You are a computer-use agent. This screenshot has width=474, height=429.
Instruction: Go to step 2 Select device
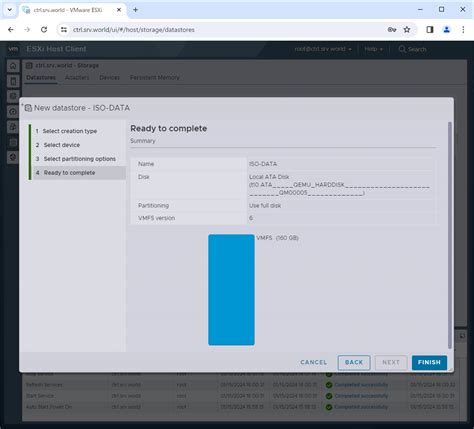click(62, 145)
